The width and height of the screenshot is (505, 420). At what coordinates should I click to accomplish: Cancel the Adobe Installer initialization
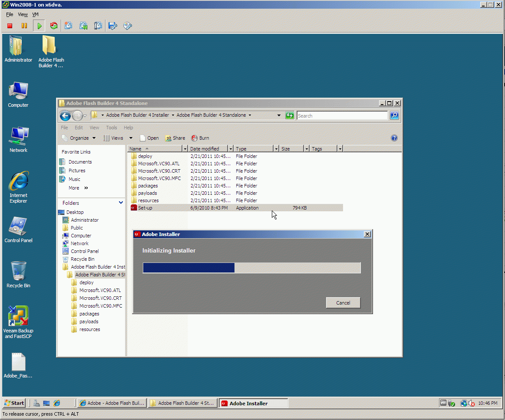coord(343,303)
